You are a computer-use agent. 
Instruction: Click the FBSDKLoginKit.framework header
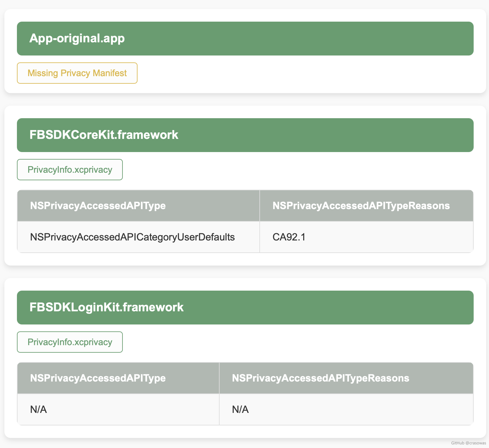click(245, 308)
